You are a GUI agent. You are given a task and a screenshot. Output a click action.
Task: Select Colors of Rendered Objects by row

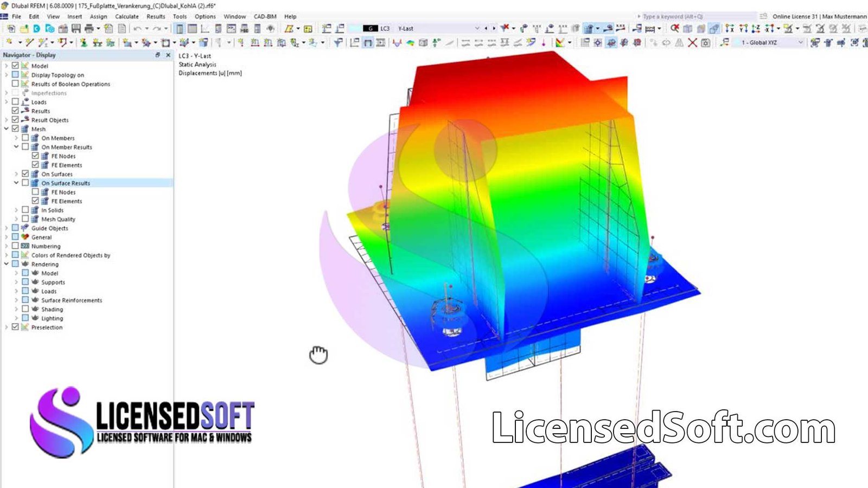pyautogui.click(x=71, y=255)
